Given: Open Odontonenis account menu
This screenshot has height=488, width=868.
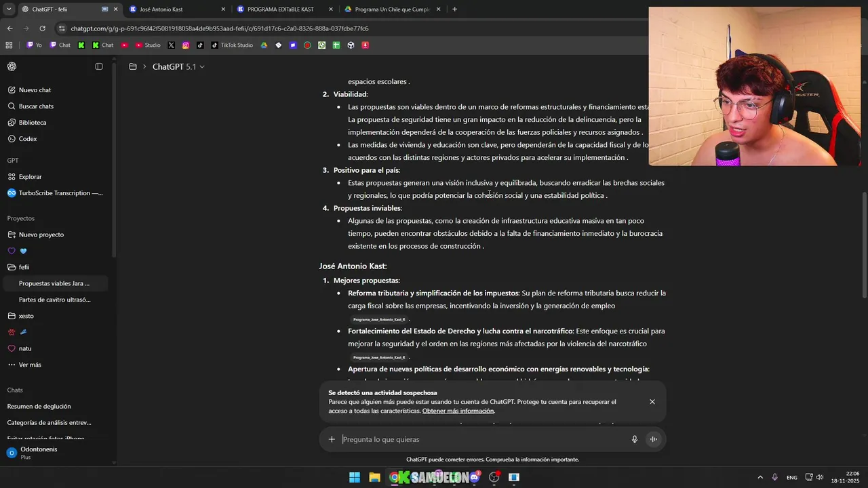Looking at the screenshot, I should click(56, 453).
